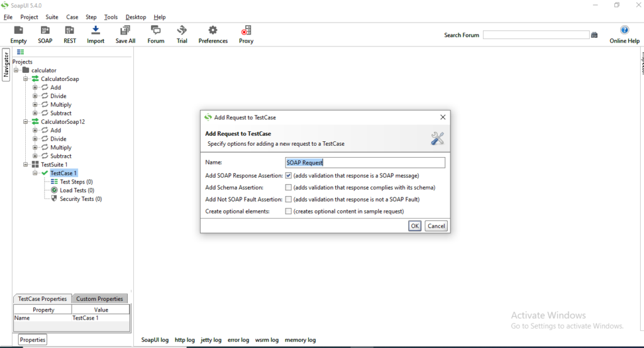This screenshot has height=348, width=644.
Task: Click the search forum binoculars icon
Action: click(x=594, y=35)
